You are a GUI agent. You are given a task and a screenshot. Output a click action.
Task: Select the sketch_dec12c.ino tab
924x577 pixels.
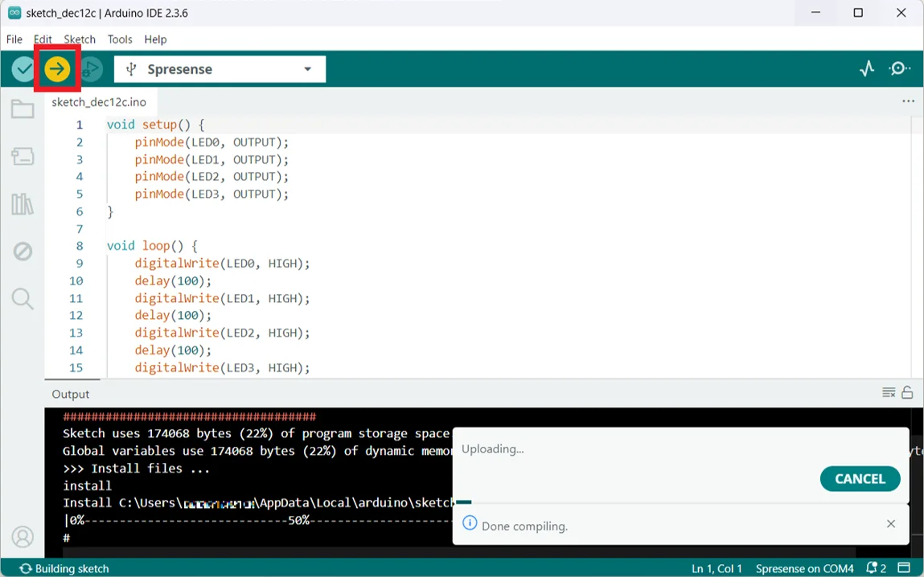(99, 102)
